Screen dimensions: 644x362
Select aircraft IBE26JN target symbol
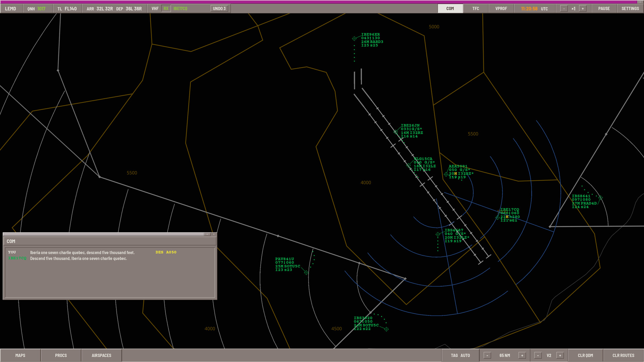pyautogui.click(x=396, y=132)
